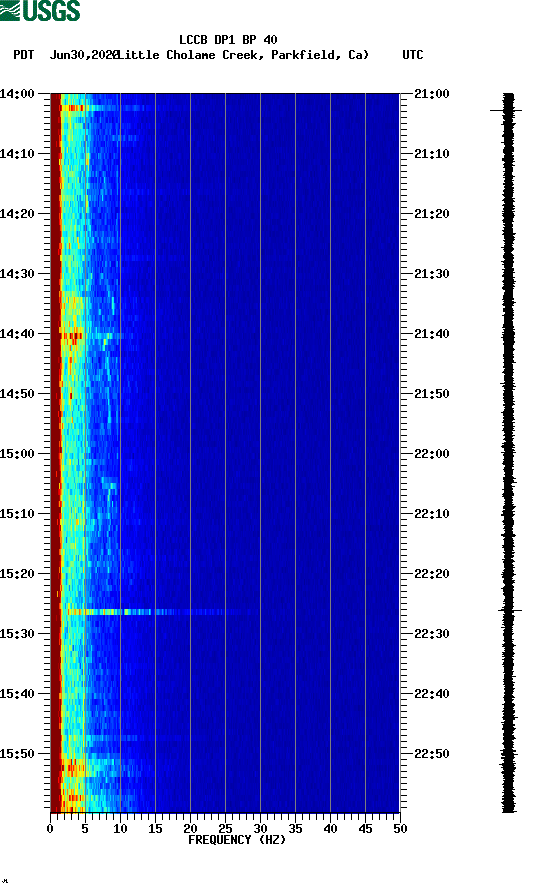Click the 45 Hz frequency tick label
The height and width of the screenshot is (892, 552).
(365, 829)
